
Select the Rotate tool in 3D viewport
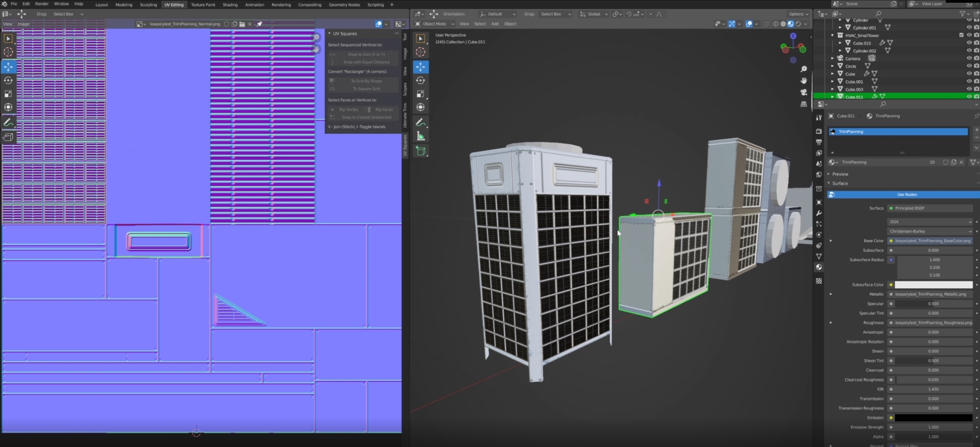click(x=420, y=80)
